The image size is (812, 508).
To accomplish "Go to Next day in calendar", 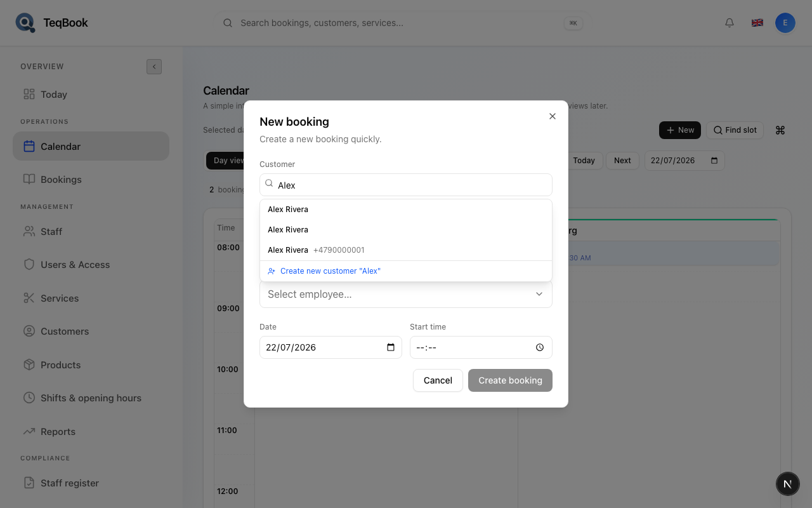I will pos(622,161).
